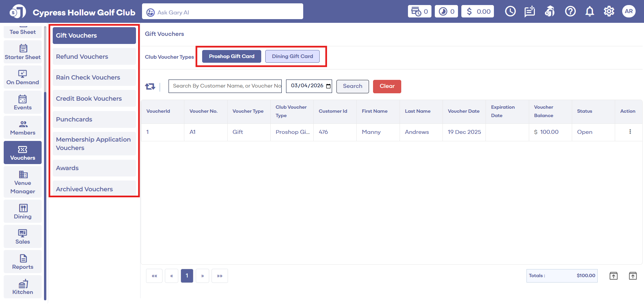Open the help question mark icon
The image size is (644, 304).
pos(570,11)
